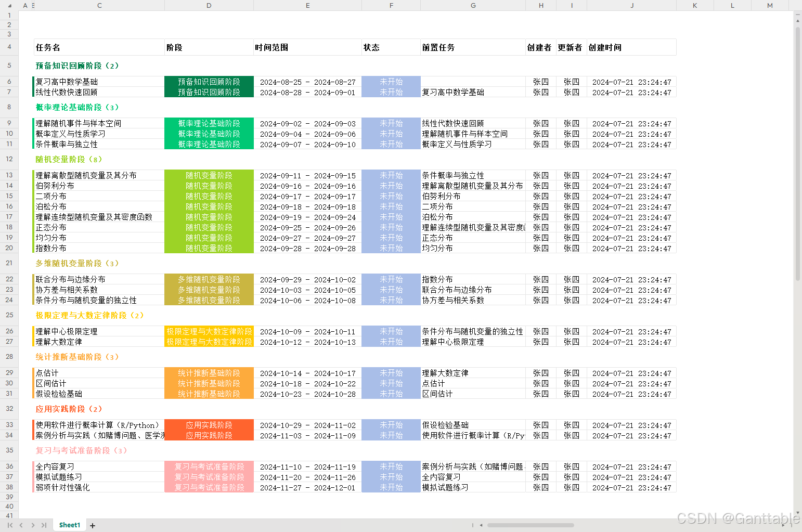Click yellow stage cell in row 26
The width and height of the screenshot is (802, 532).
coord(209,331)
